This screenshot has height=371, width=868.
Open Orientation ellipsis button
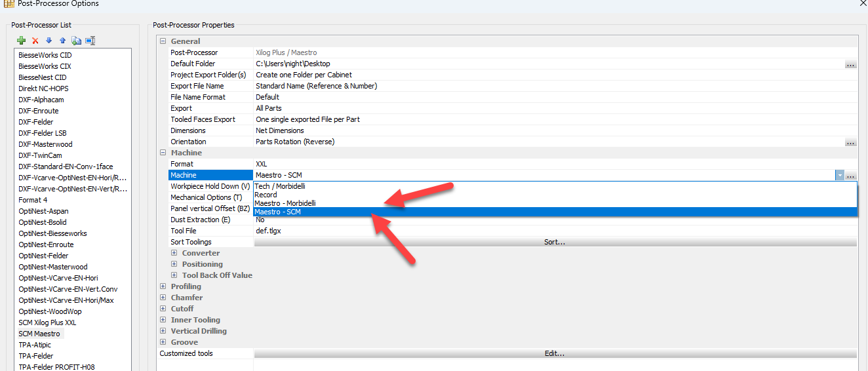click(850, 142)
